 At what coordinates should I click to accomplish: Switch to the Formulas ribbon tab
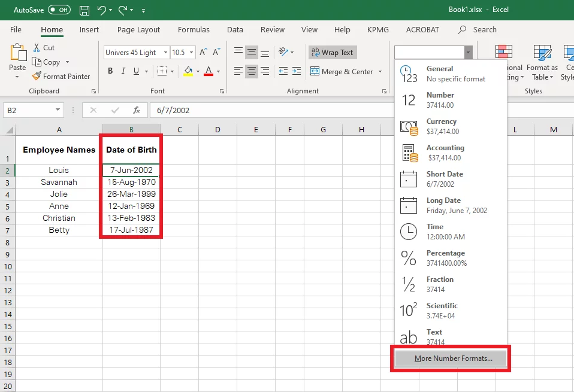coord(194,29)
